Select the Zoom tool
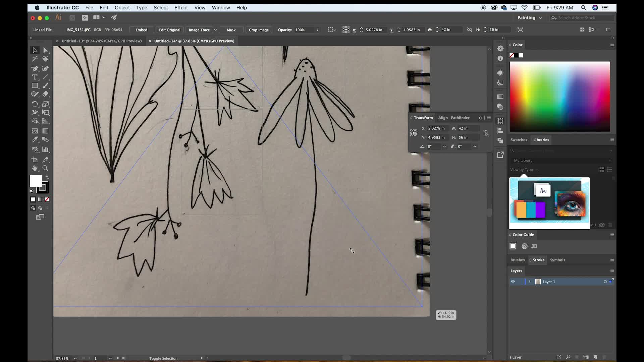Screen dimensions: 644x362 46,168
